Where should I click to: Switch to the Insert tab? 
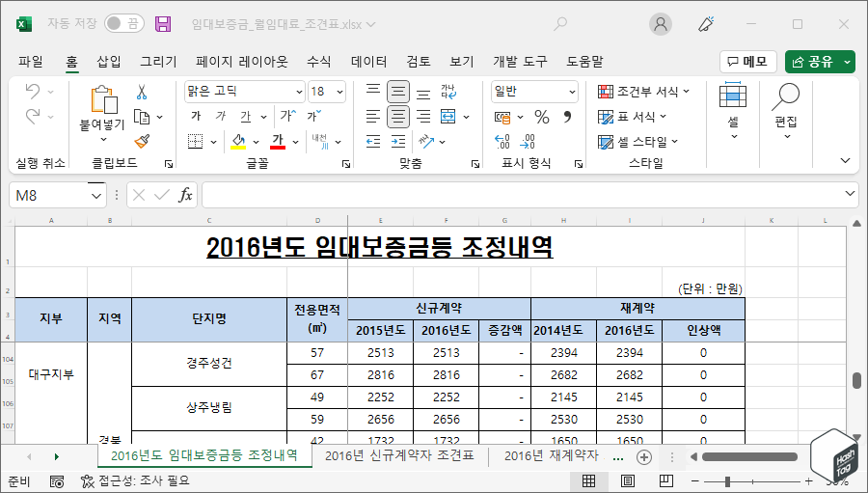point(108,62)
